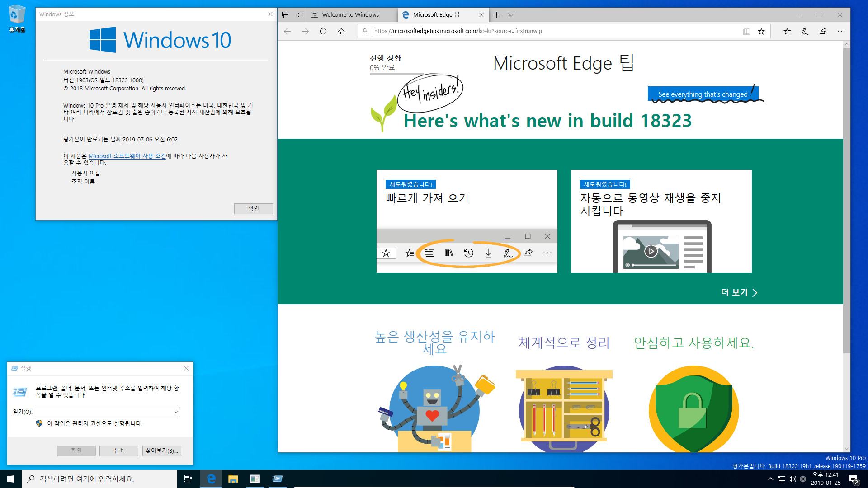Viewport: 868px width, 488px height.
Task: Go back in Edge browser
Action: pos(288,31)
